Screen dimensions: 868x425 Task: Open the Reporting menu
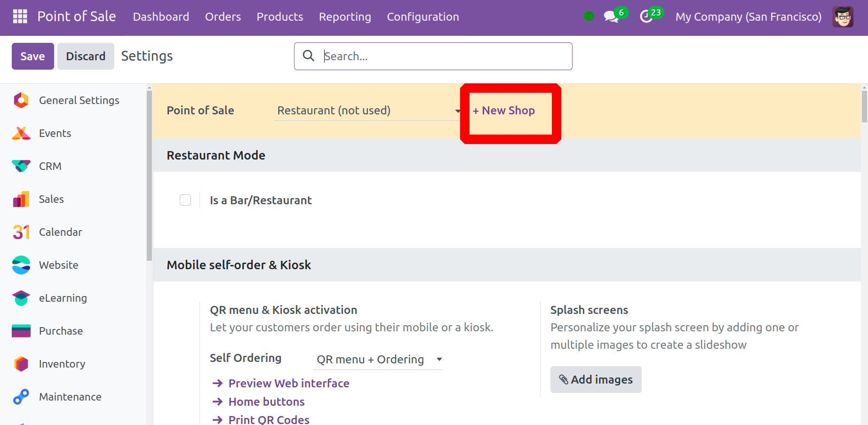345,17
